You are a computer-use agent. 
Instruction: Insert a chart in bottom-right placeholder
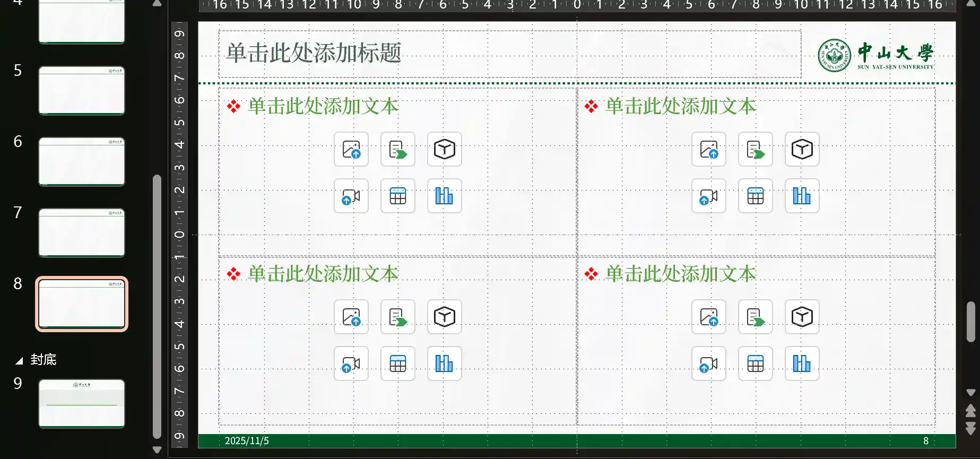point(802,364)
